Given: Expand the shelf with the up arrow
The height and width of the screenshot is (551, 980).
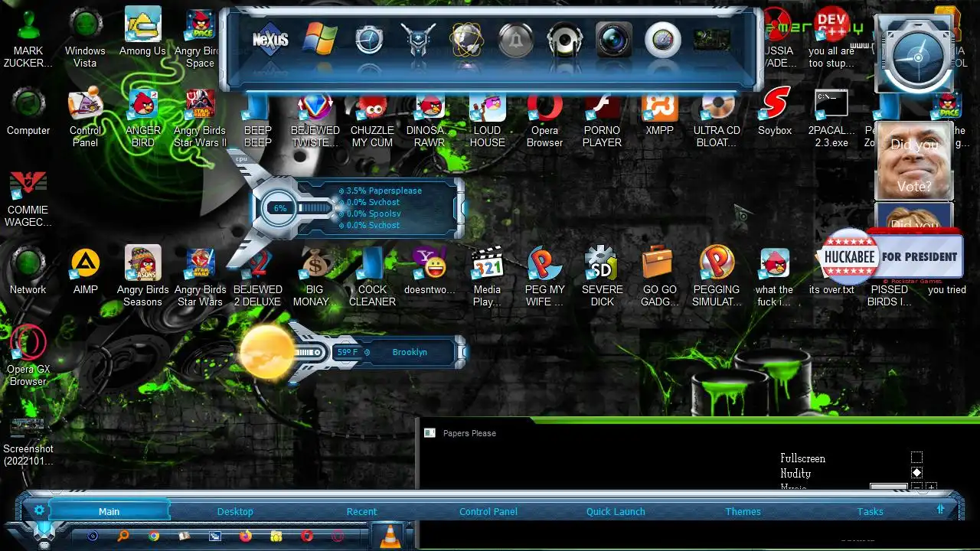Looking at the screenshot, I should [x=940, y=510].
